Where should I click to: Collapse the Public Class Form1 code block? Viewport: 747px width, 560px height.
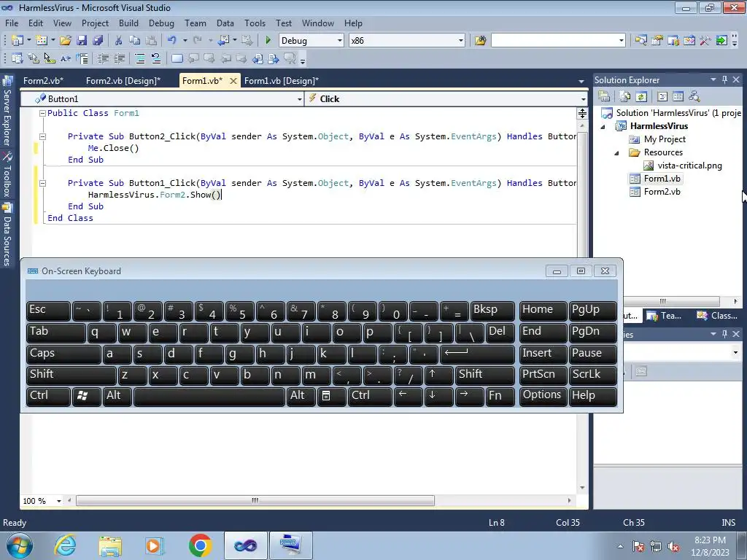[x=42, y=113]
